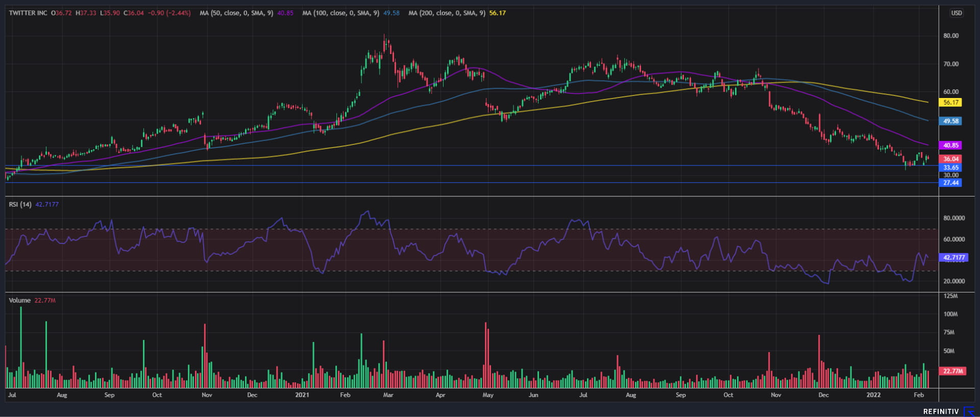The width and height of the screenshot is (980, 417).
Task: Select the MA (200, close, 0, SMA, 9) legend
Action: point(447,13)
